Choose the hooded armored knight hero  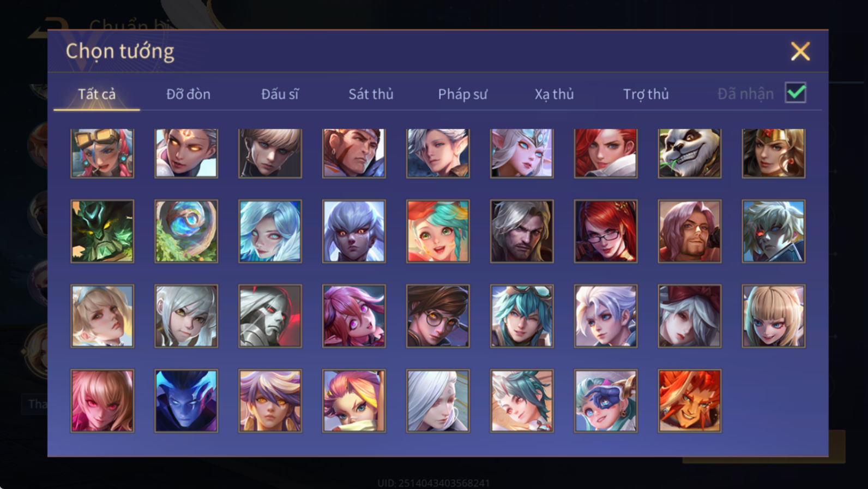pos(270,315)
